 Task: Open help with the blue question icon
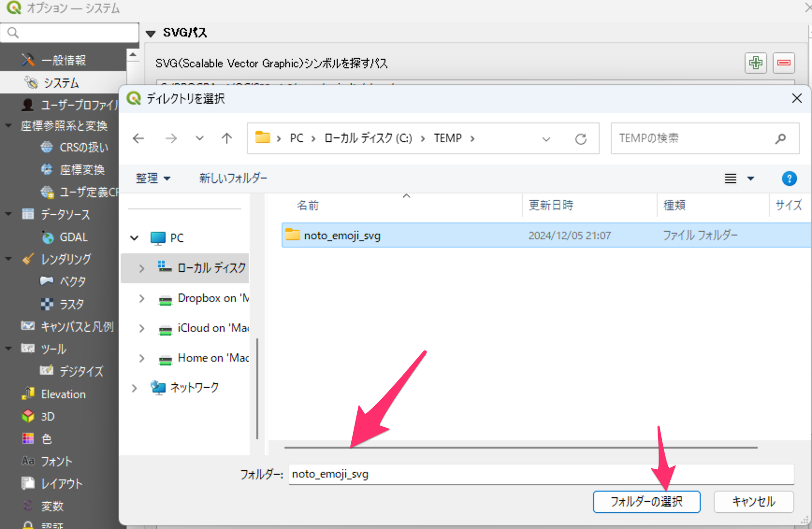[789, 179]
